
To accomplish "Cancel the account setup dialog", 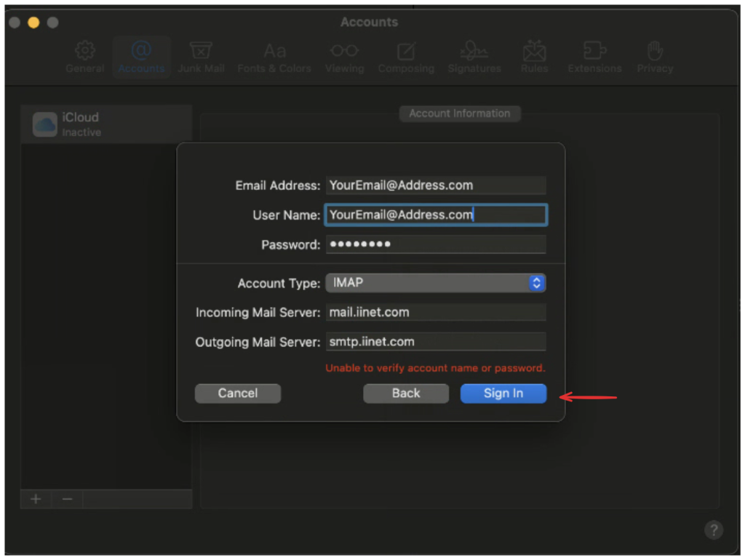I will 237,393.
